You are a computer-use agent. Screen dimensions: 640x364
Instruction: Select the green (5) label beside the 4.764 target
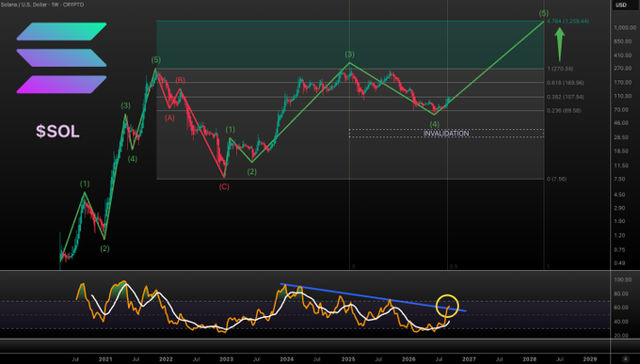pos(544,13)
